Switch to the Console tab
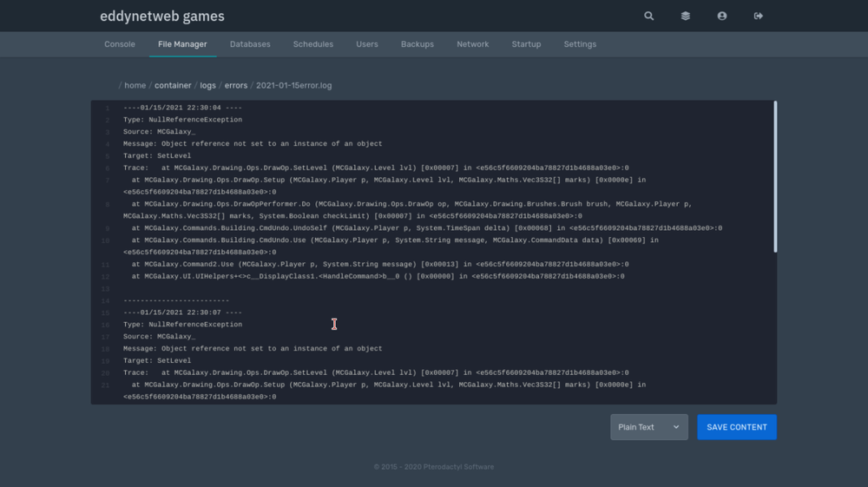Screen dimensions: 868x487 coord(120,44)
